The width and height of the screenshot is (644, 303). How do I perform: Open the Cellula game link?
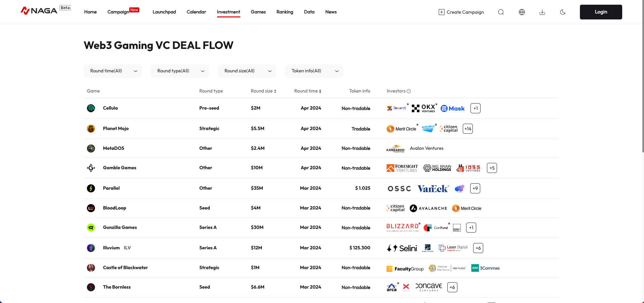(110, 108)
